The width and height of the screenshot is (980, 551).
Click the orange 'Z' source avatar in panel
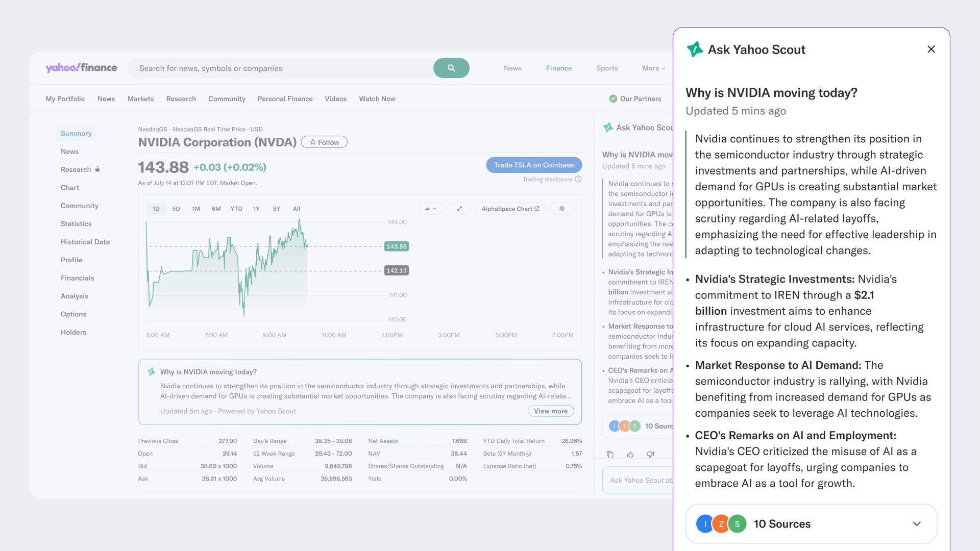click(721, 524)
